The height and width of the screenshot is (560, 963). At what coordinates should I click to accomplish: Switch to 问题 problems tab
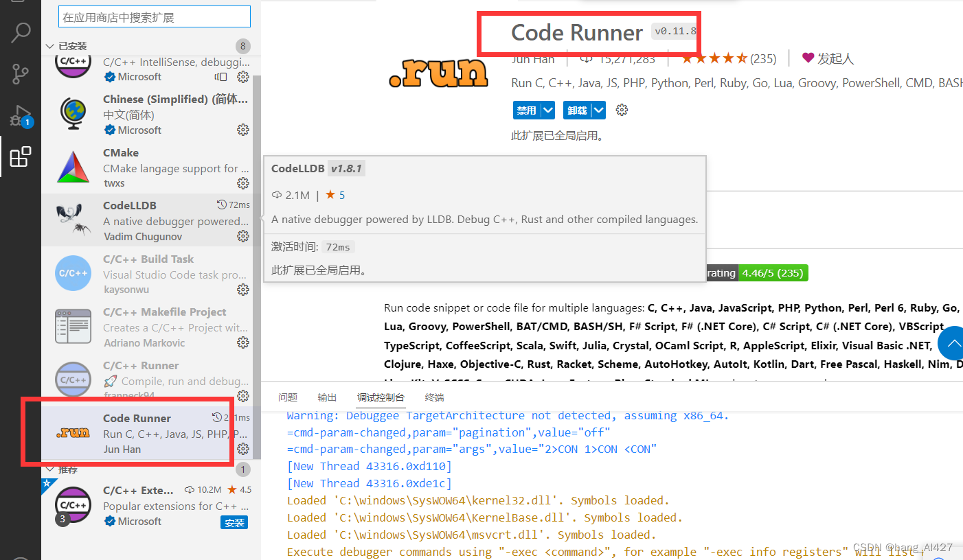pos(288,397)
